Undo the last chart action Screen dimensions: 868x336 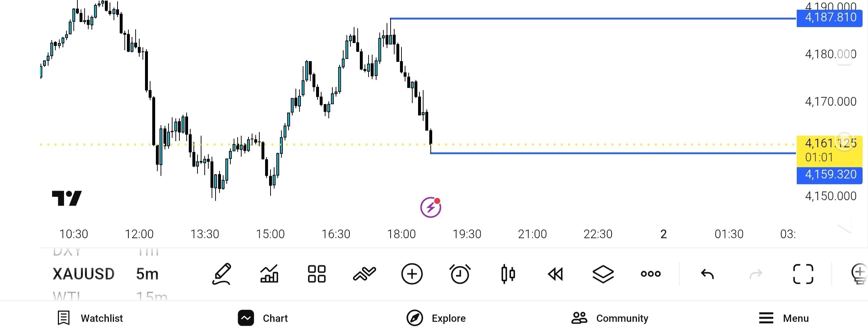707,274
